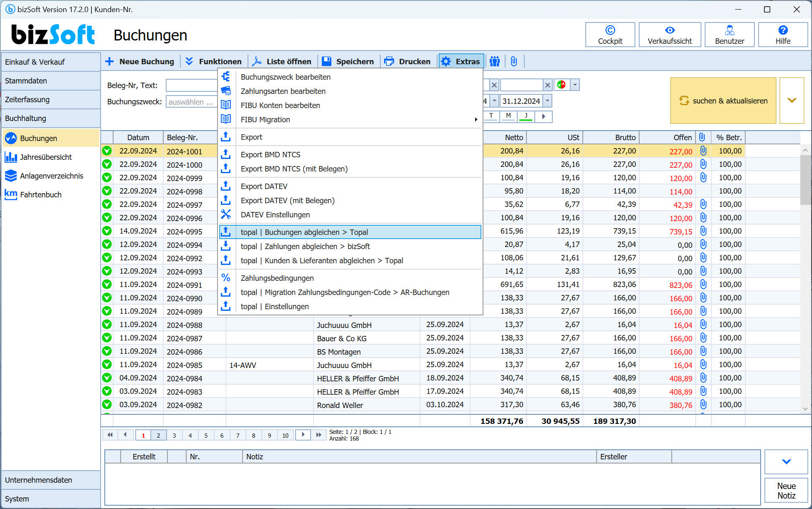
Task: Open the Cockpit view
Action: (x=610, y=35)
